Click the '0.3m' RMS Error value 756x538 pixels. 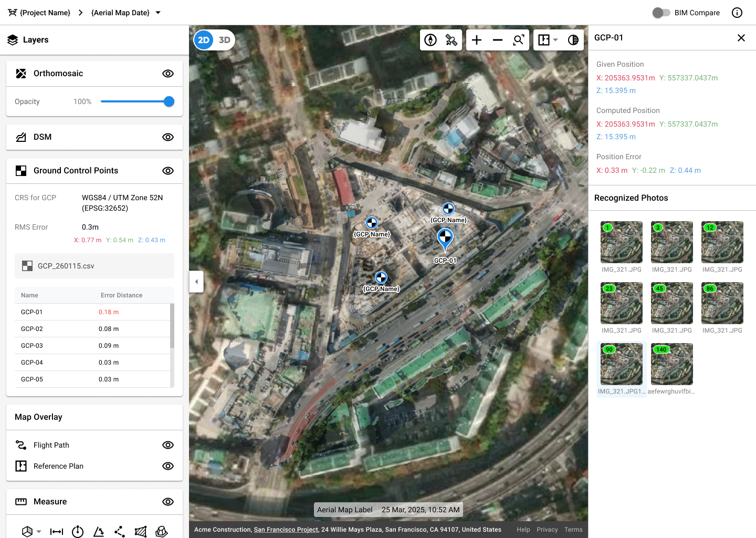(90, 227)
